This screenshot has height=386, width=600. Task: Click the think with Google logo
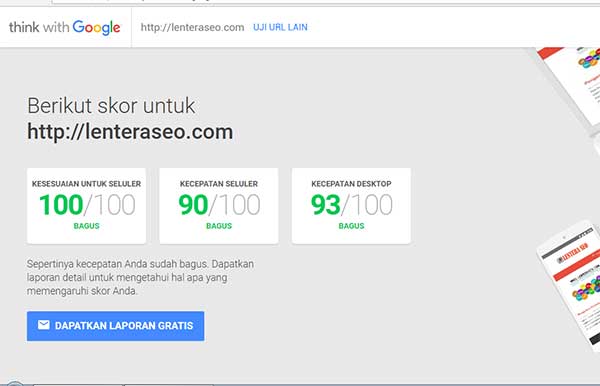click(x=65, y=28)
